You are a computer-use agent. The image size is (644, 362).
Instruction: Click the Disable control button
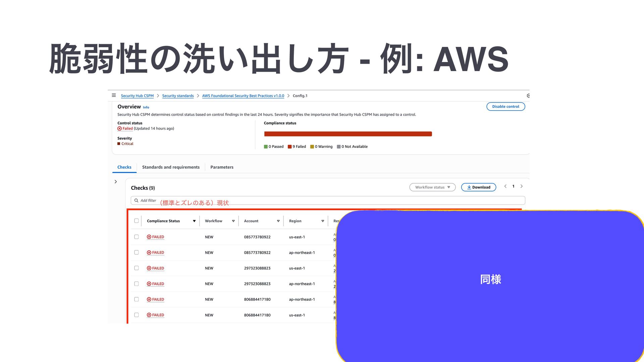505,107
